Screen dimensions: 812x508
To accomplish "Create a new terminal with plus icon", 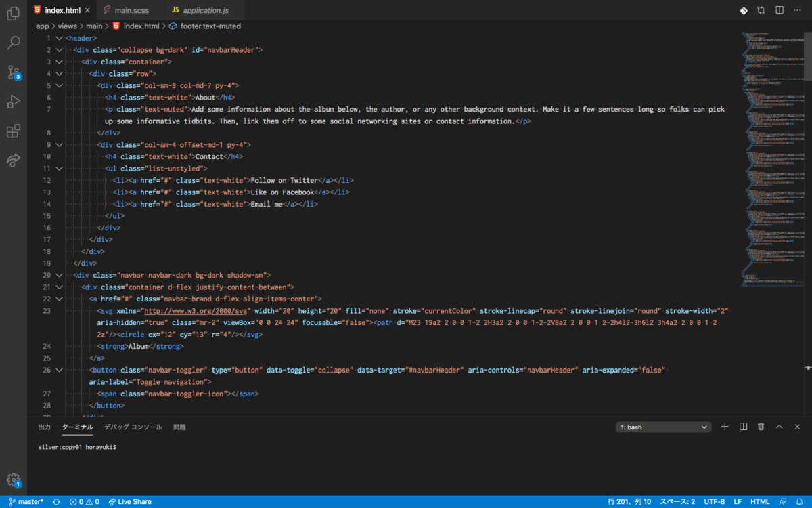I will tap(725, 427).
